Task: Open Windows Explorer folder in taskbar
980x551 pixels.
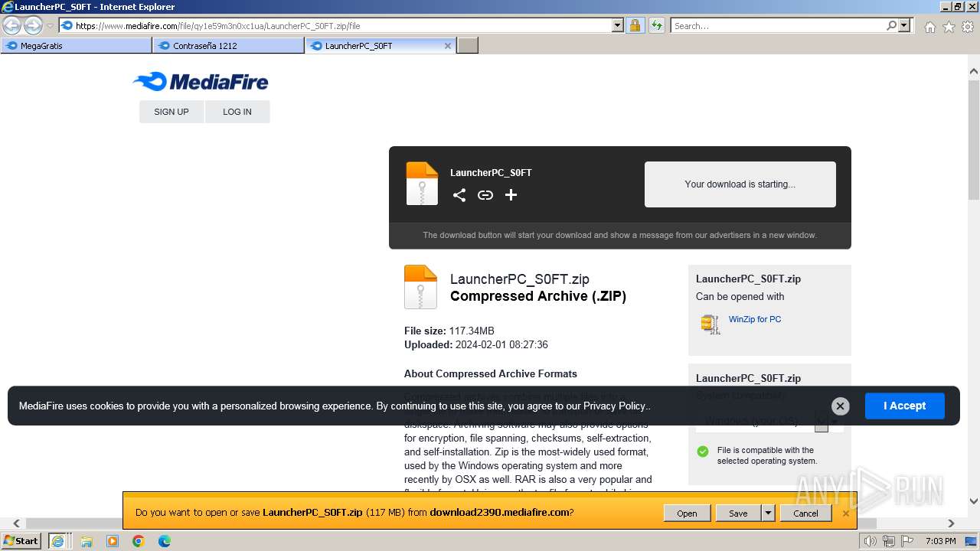Action: click(87, 541)
